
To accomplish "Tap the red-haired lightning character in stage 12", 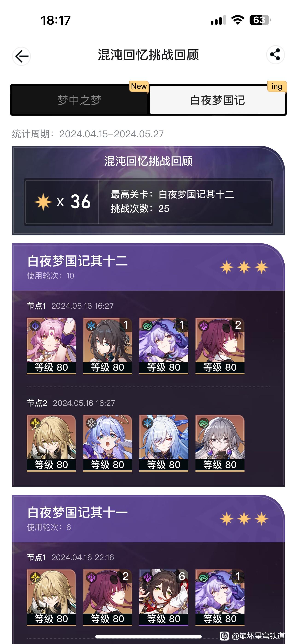I will [220, 346].
